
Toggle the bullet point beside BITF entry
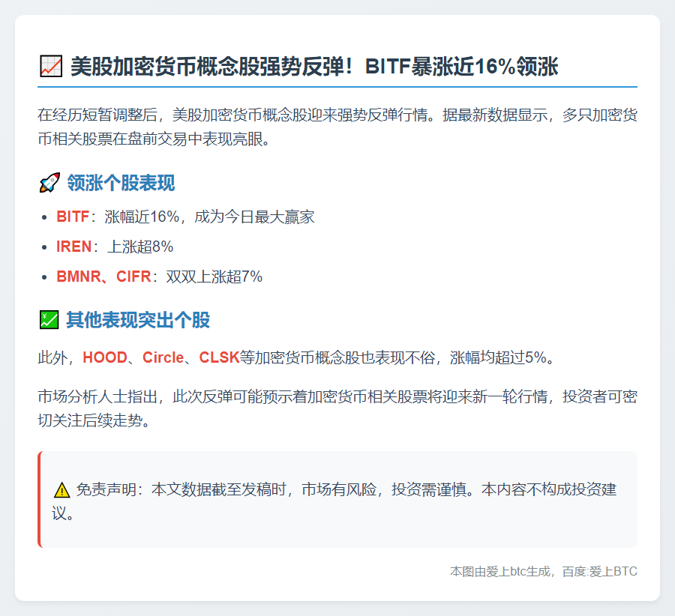click(x=44, y=217)
